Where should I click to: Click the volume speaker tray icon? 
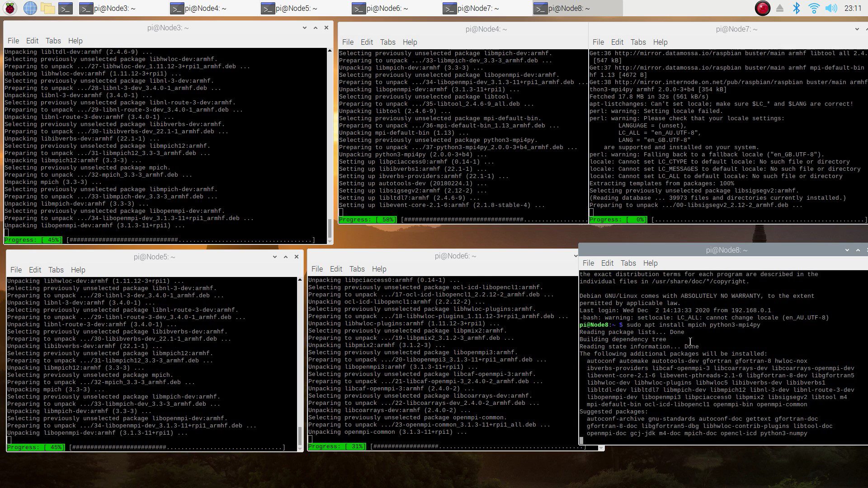click(x=831, y=8)
